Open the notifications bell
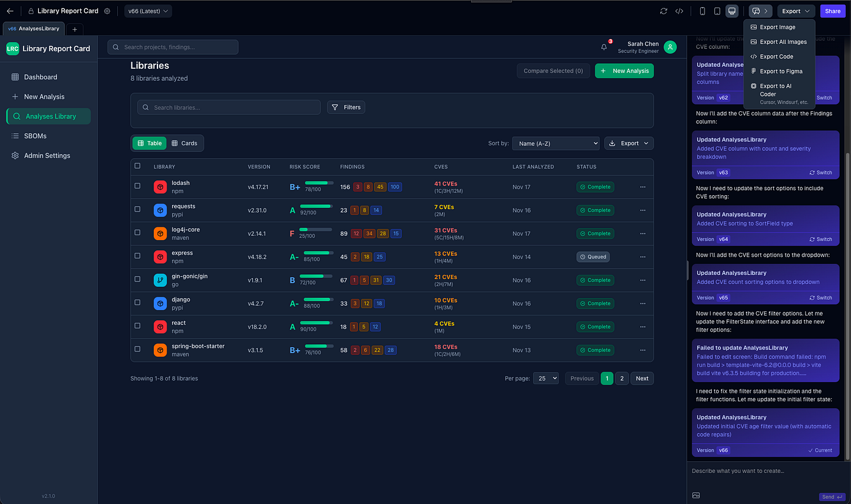The width and height of the screenshot is (851, 504). (604, 47)
